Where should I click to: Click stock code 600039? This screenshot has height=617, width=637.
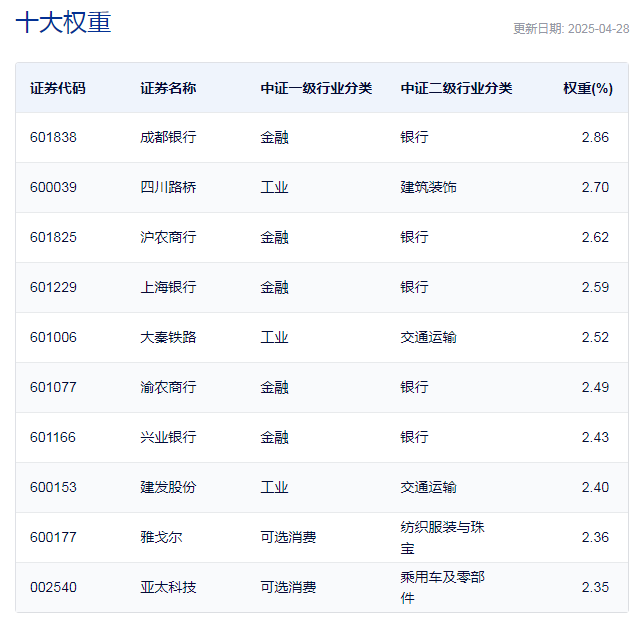(x=53, y=187)
